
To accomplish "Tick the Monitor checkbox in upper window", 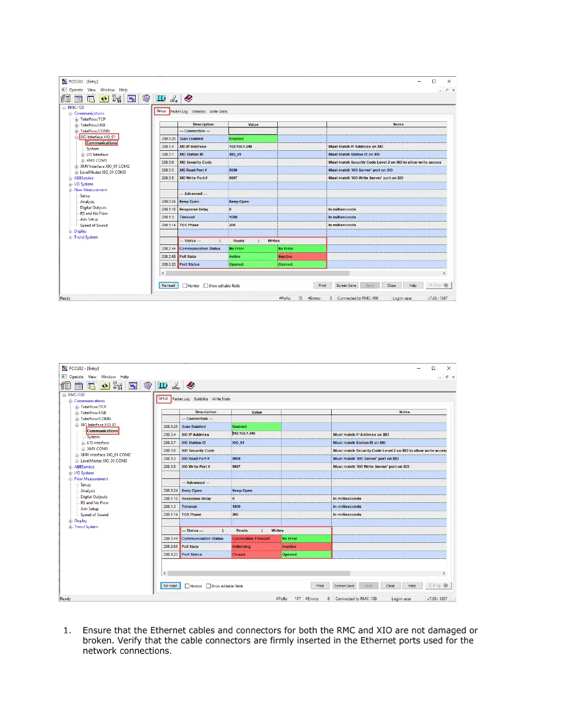I will click(x=185, y=285).
